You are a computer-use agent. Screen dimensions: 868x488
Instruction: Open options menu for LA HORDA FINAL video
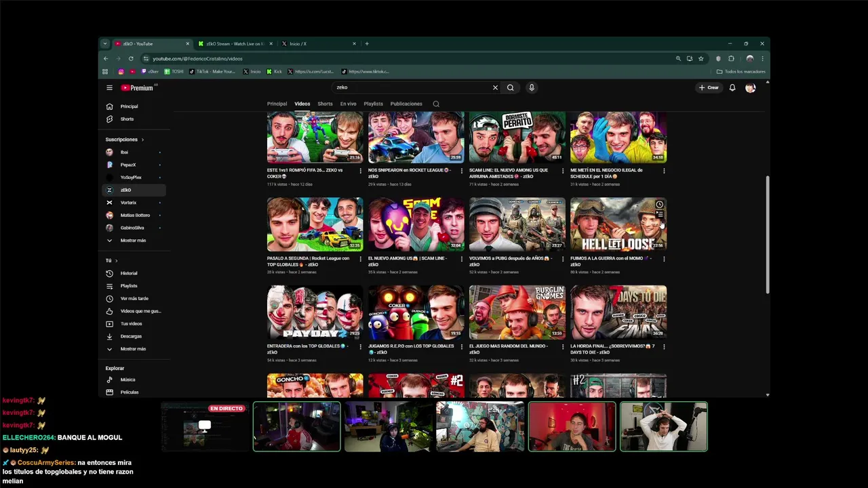tap(664, 347)
